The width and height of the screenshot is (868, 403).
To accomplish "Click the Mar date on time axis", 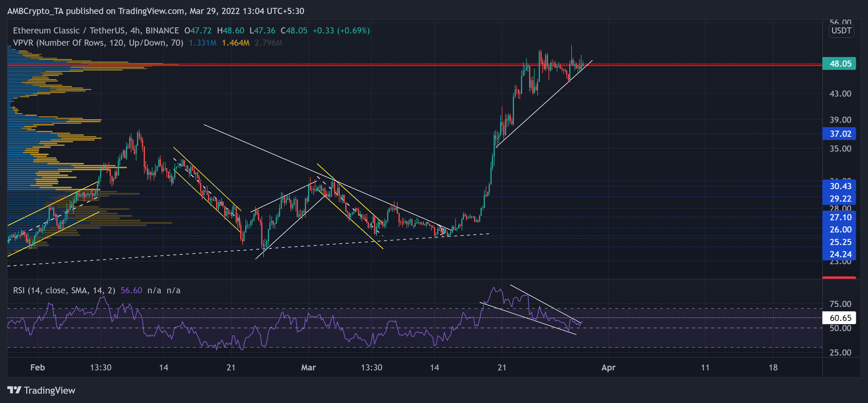I will (x=308, y=367).
